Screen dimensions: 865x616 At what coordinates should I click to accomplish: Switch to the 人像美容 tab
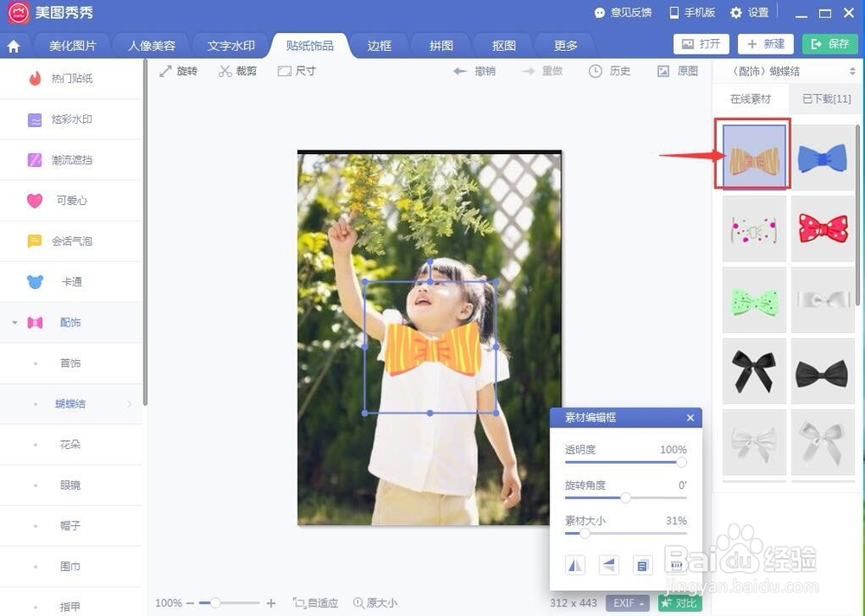click(151, 45)
